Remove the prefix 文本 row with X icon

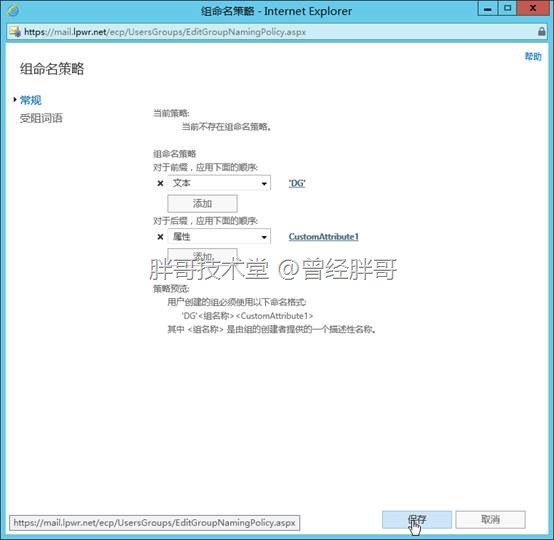pos(160,183)
